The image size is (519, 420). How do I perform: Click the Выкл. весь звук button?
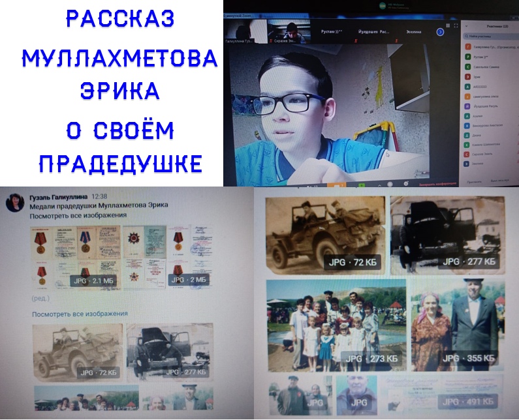pyautogui.click(x=499, y=181)
